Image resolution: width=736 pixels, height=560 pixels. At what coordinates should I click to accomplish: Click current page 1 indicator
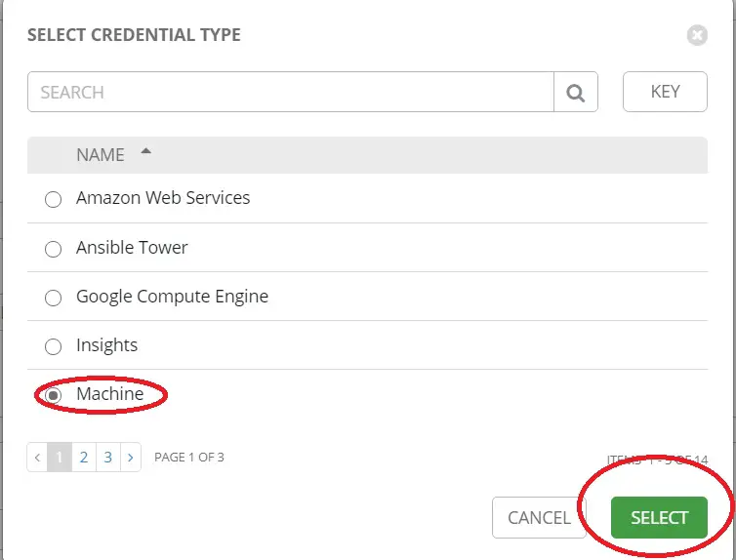pyautogui.click(x=60, y=458)
